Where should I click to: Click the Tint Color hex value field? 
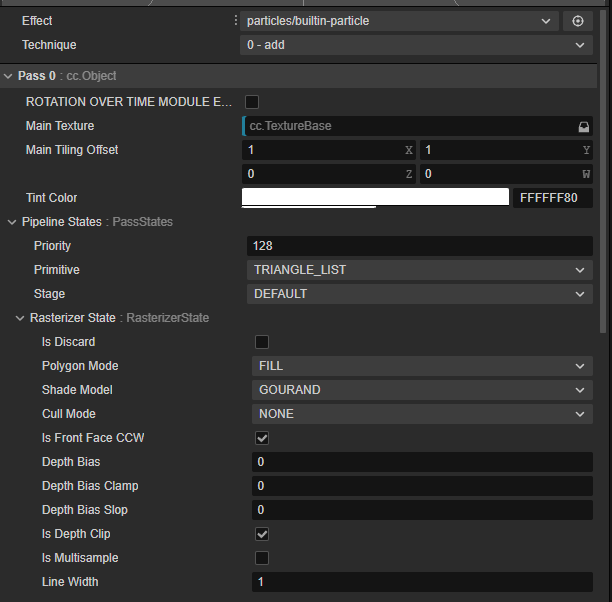tap(552, 198)
